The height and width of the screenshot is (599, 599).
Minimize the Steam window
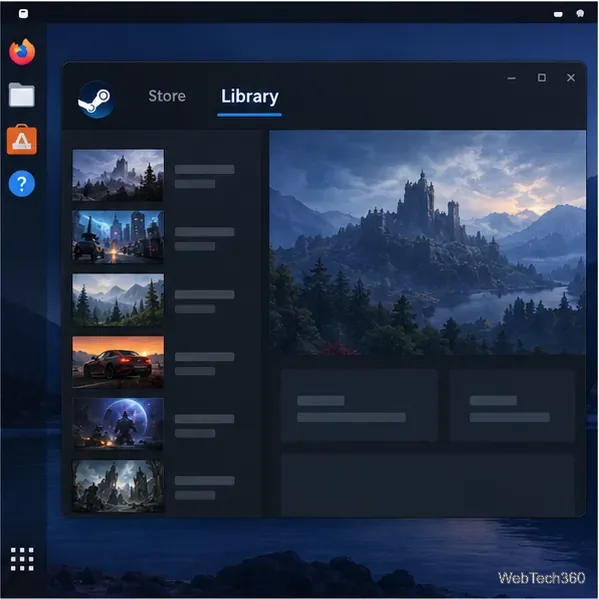[512, 78]
